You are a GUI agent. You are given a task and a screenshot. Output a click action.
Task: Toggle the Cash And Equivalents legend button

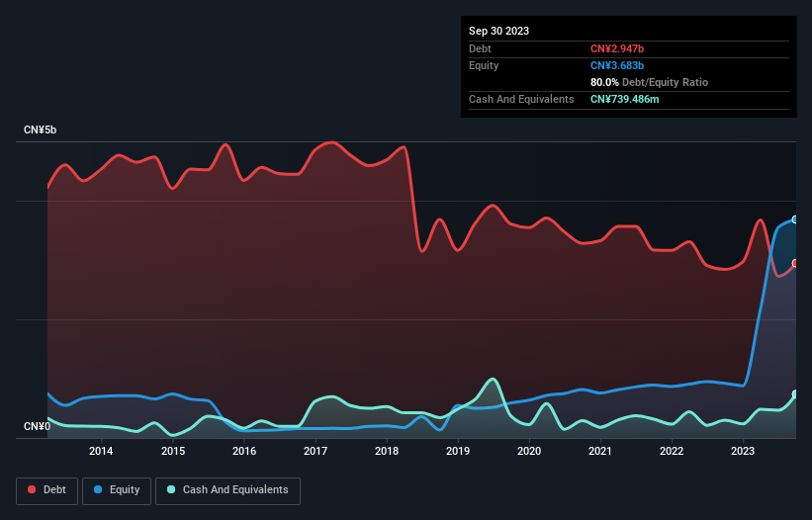point(227,490)
